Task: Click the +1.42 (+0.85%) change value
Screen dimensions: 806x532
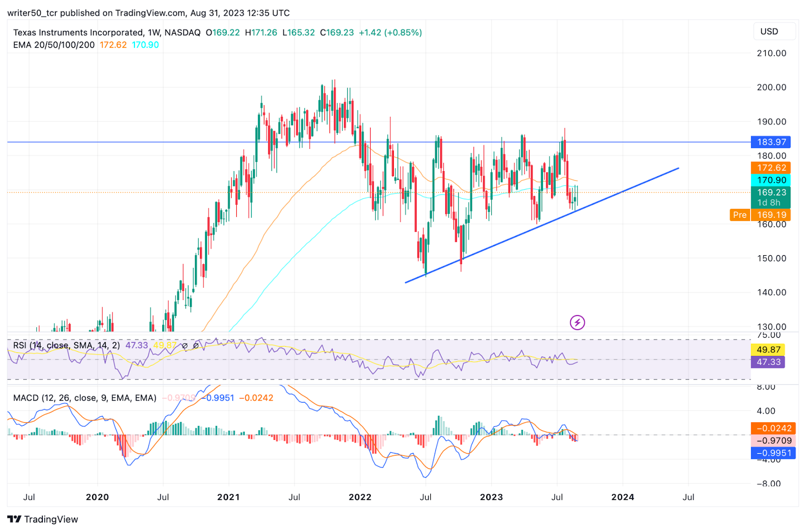Action: point(390,32)
